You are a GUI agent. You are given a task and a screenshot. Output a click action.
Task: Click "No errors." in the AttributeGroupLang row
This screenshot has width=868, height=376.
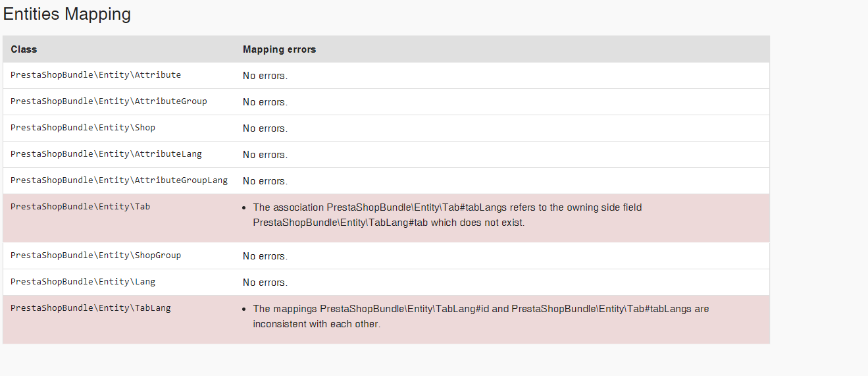click(x=265, y=181)
